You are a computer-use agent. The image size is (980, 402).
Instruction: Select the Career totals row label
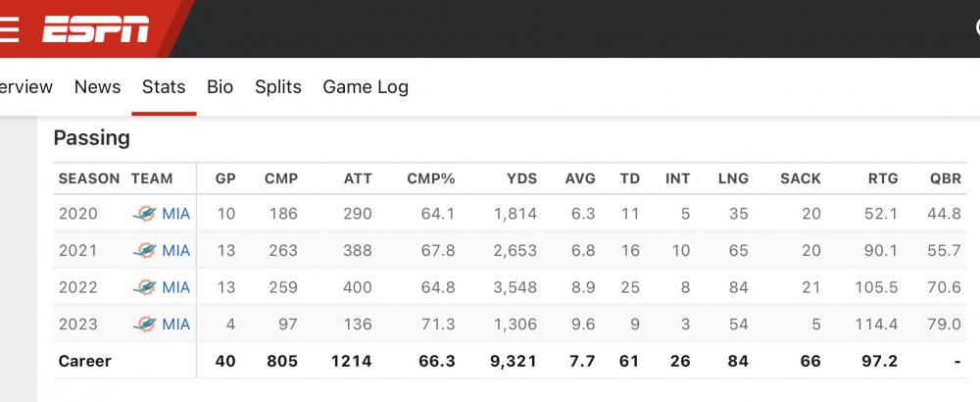[x=85, y=361]
